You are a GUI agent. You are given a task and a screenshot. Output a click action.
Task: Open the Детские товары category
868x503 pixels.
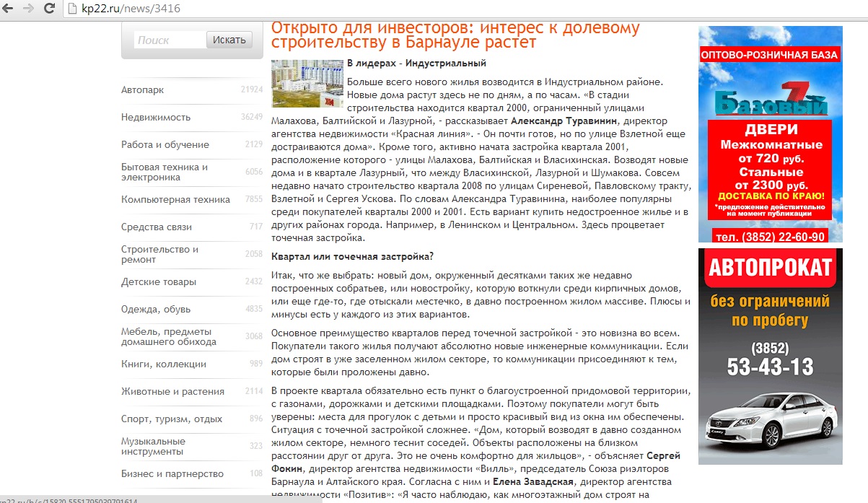coord(159,281)
